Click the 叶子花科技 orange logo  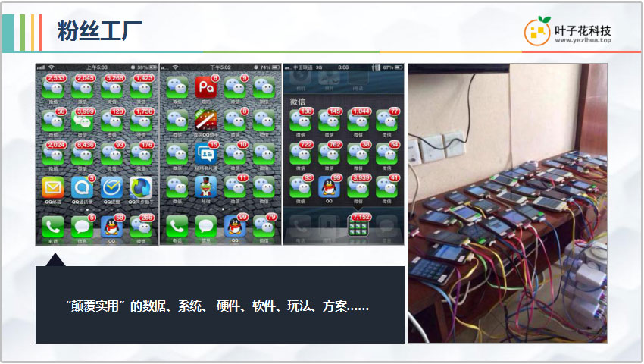coord(538,31)
